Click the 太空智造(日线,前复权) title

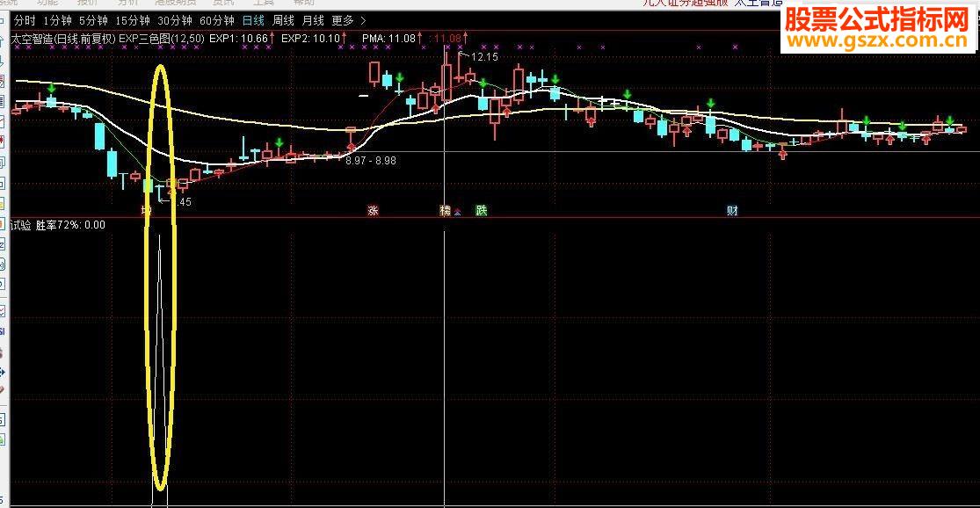click(x=64, y=39)
